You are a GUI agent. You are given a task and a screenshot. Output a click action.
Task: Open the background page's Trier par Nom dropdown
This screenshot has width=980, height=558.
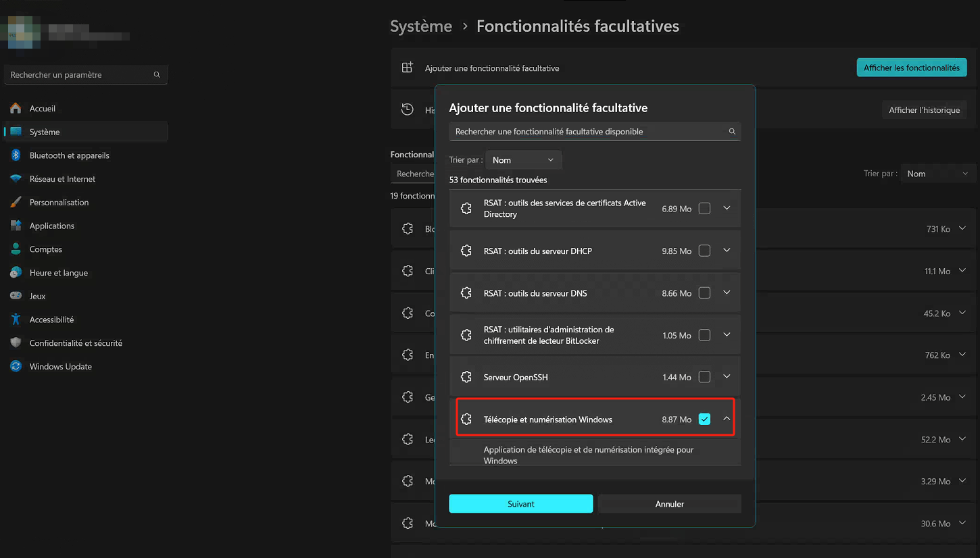939,174
